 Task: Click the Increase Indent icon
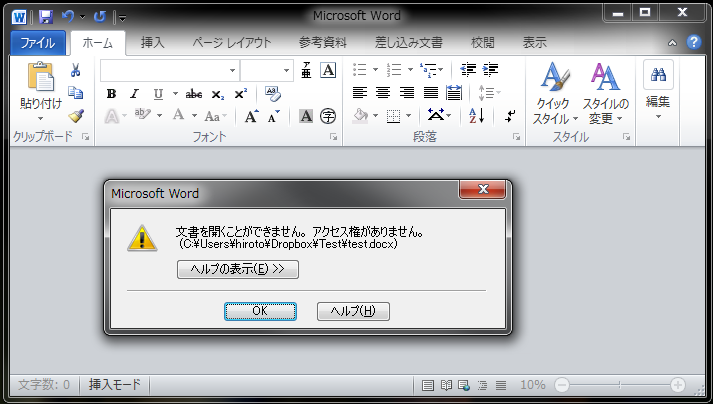pyautogui.click(x=490, y=70)
